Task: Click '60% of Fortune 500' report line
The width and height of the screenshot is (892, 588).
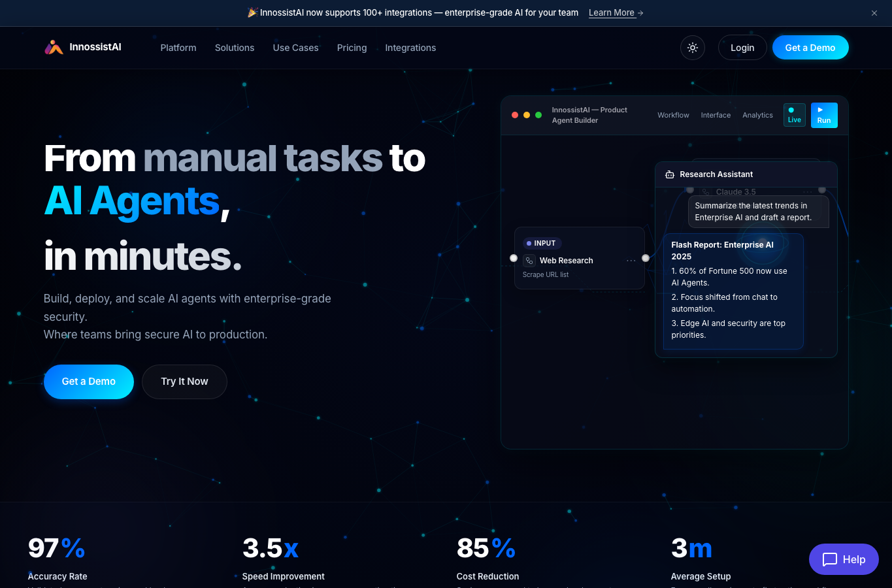Action: [729, 277]
